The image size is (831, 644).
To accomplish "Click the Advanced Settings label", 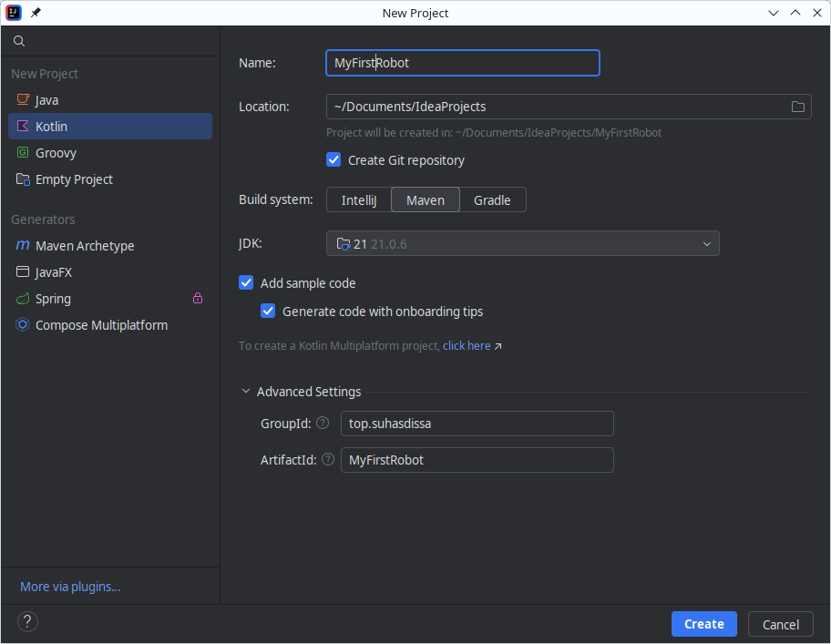I will [309, 392].
